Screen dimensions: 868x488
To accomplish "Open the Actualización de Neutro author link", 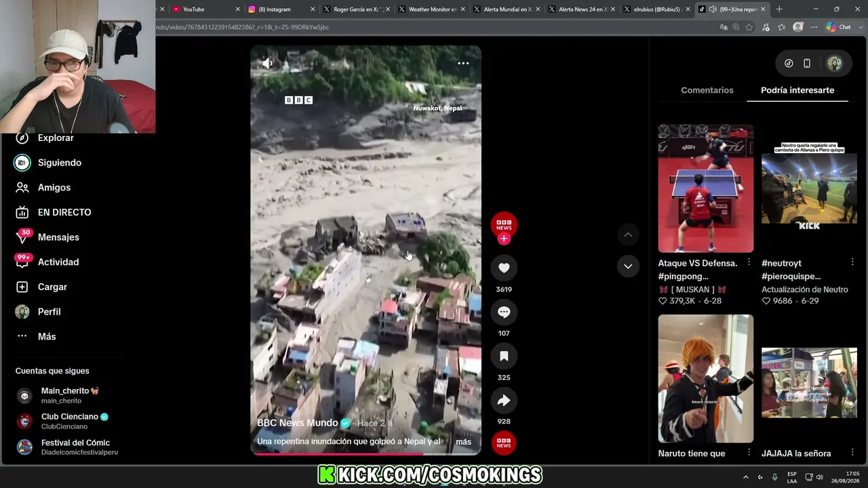I will [x=805, y=289].
